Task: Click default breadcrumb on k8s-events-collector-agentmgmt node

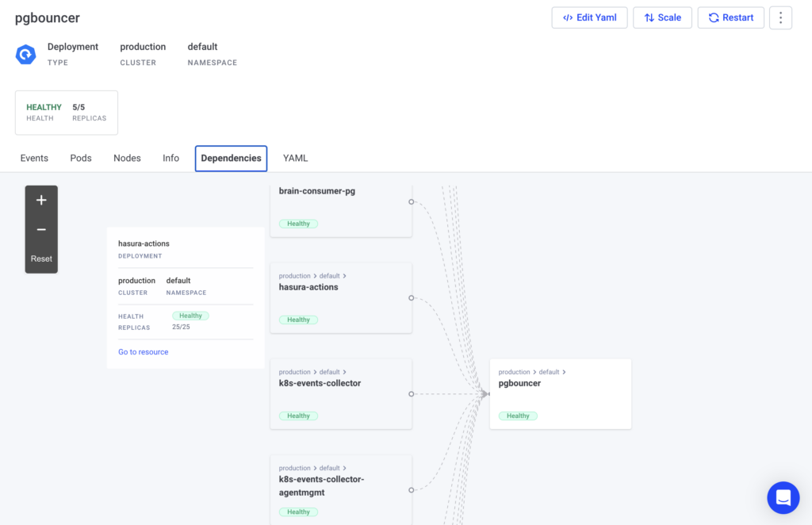Action: point(329,468)
